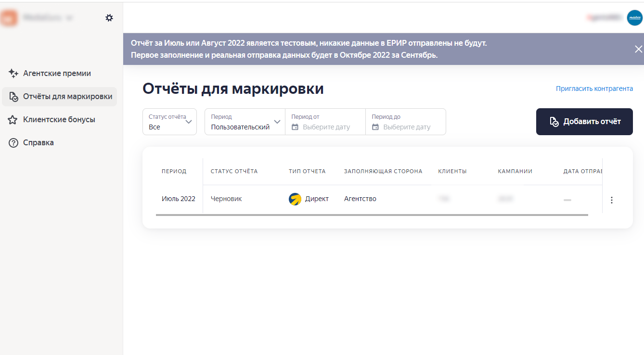The width and height of the screenshot is (644, 355).
Task: Close the test report notification banner
Action: [x=638, y=49]
